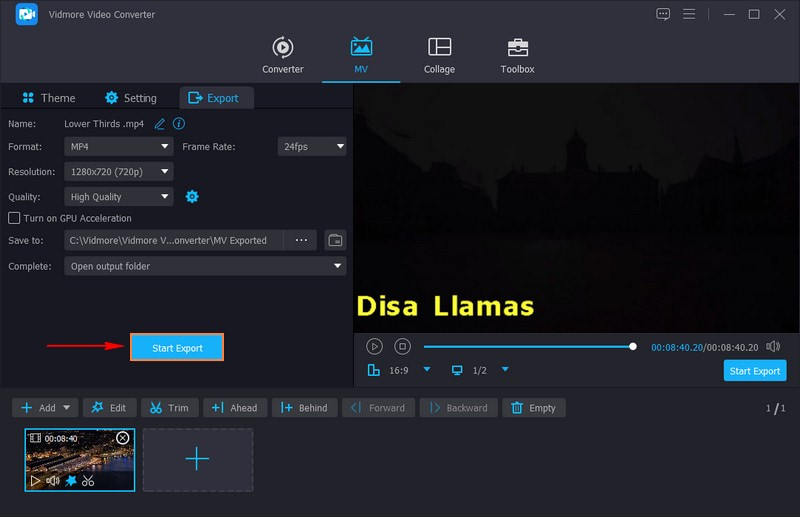The image size is (800, 517).
Task: Click the scissors icon on the clip thumbnail
Action: (88, 481)
